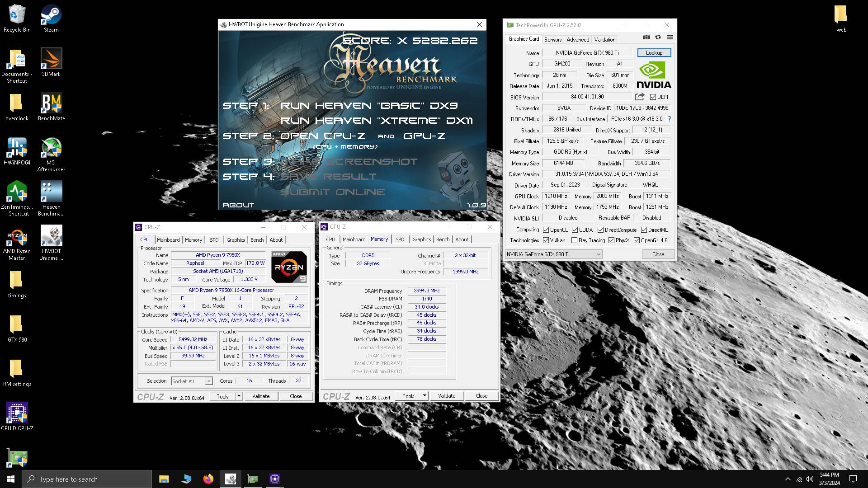Click the Bus Interface question mark
The height and width of the screenshot is (488, 868).
tap(670, 119)
